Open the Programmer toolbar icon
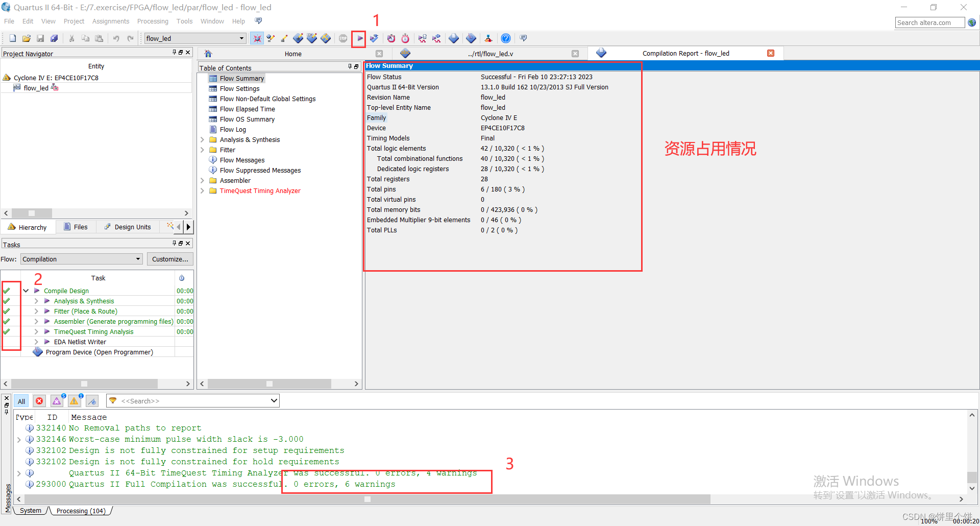This screenshot has height=526, width=980. (471, 38)
